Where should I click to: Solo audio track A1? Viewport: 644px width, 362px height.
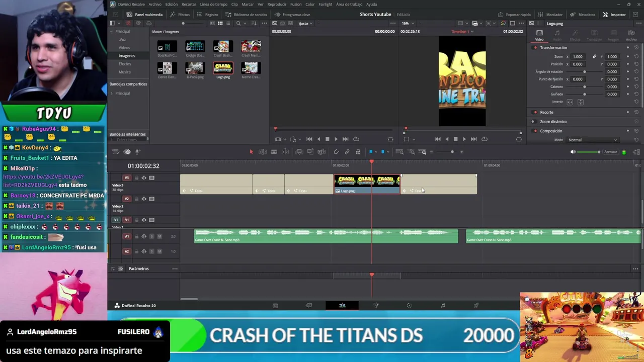[151, 236]
